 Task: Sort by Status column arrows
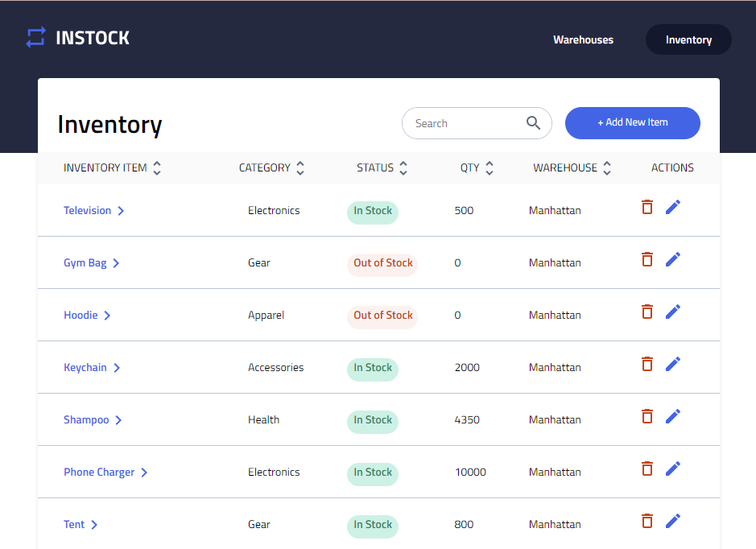pyautogui.click(x=403, y=168)
